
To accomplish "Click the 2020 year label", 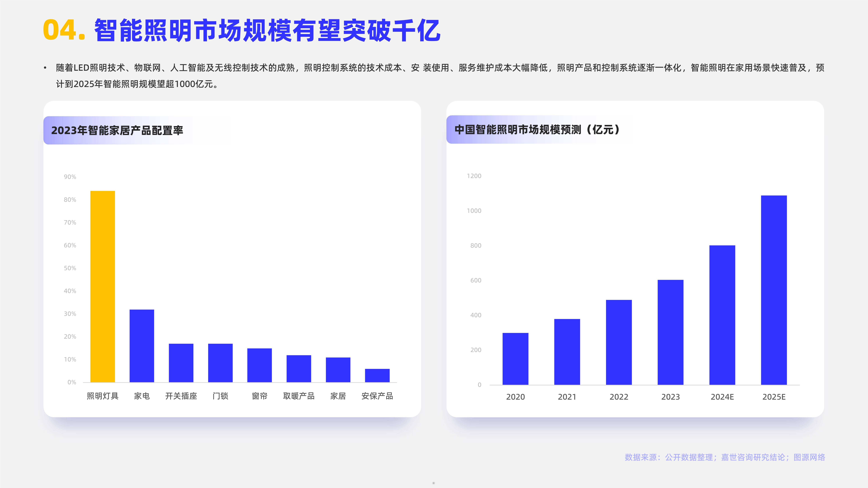I will tap(515, 397).
